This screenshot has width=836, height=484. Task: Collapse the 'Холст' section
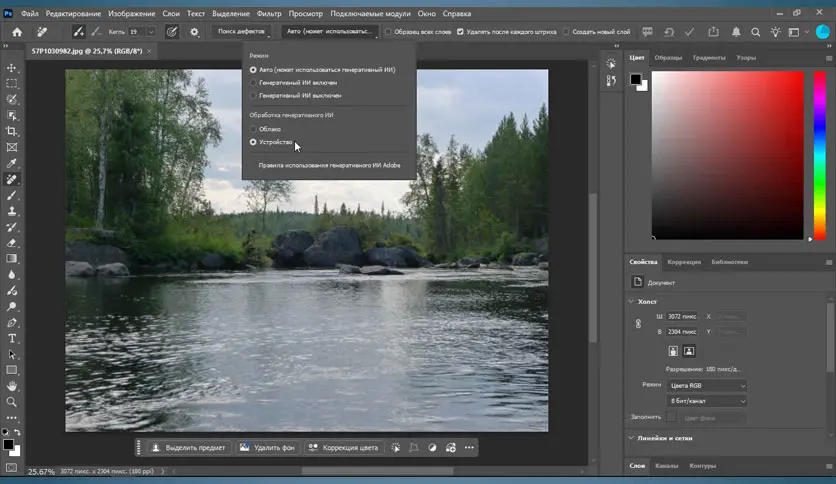click(631, 302)
